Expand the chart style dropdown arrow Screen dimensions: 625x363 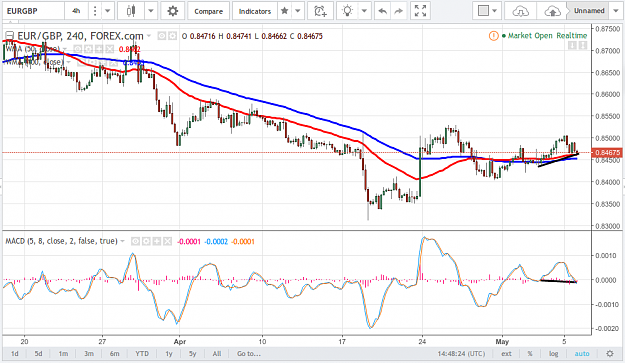151,11
